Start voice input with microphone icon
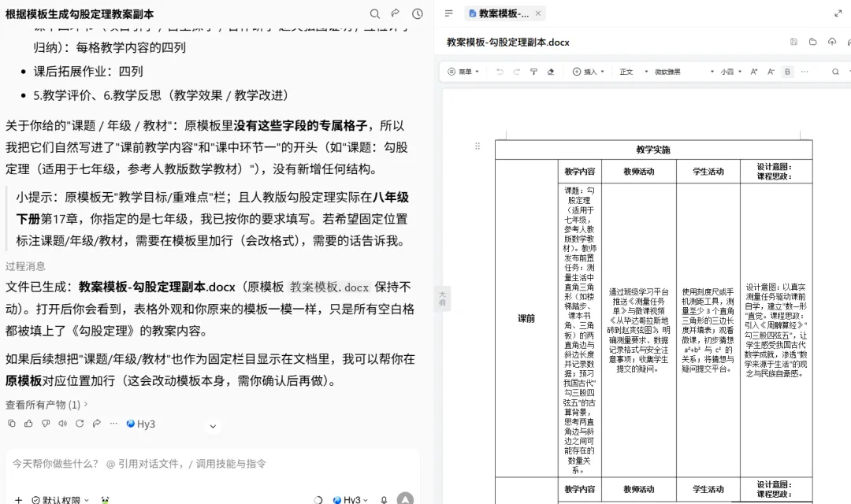Image resolution: width=851 pixels, height=504 pixels. click(384, 499)
